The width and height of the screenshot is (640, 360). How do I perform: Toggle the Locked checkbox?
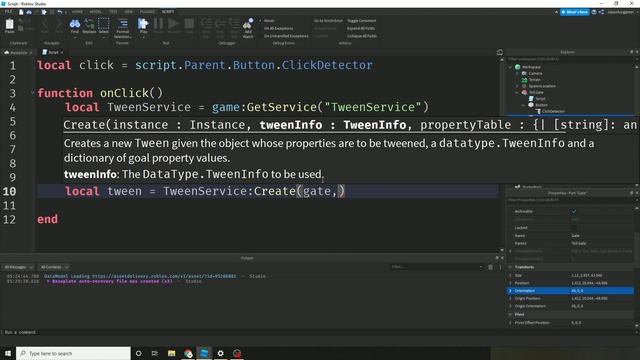(574, 228)
